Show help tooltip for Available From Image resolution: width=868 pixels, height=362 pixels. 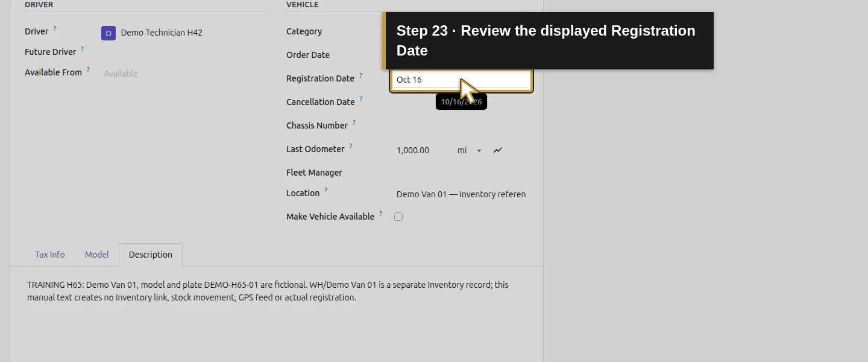[88, 69]
